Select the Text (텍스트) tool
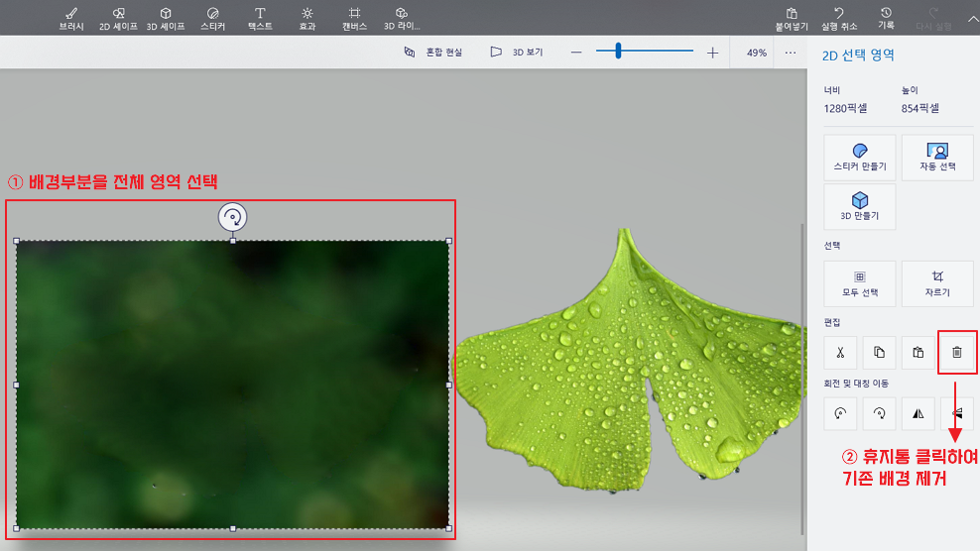980x551 pixels. coord(260,18)
